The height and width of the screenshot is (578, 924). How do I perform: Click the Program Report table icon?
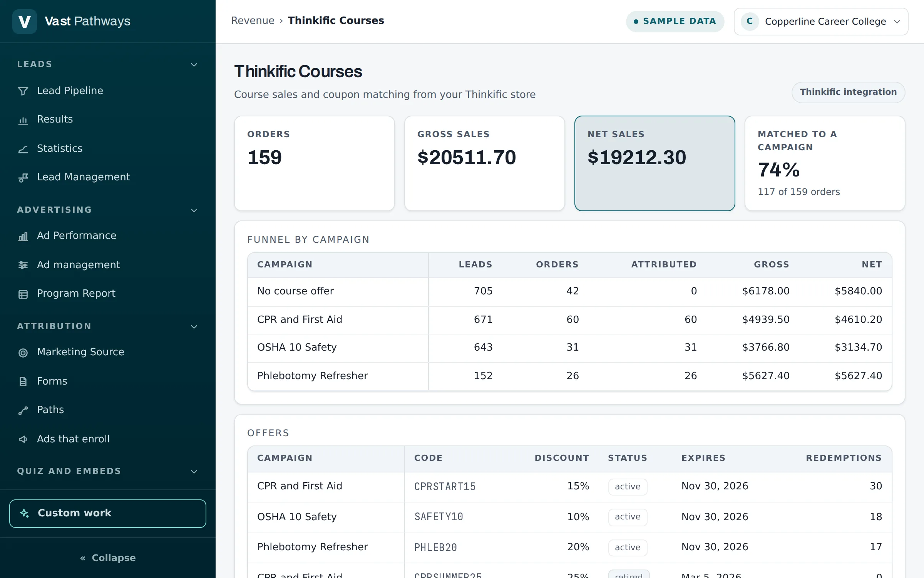[23, 294]
